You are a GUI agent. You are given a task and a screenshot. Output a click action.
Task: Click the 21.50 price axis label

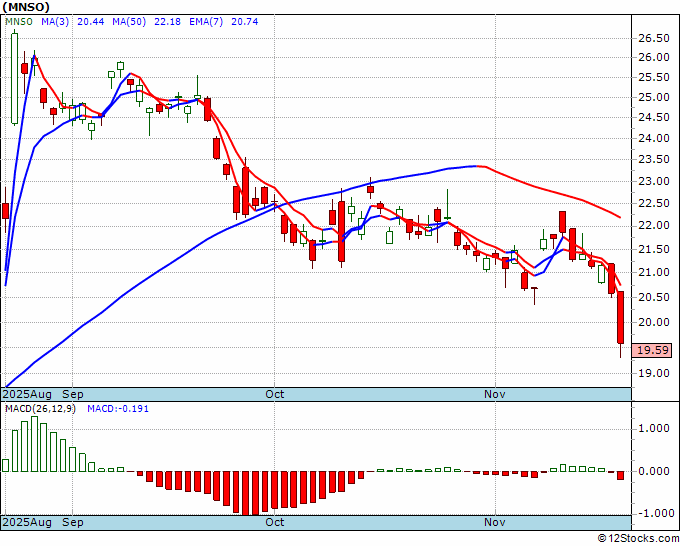pos(654,249)
